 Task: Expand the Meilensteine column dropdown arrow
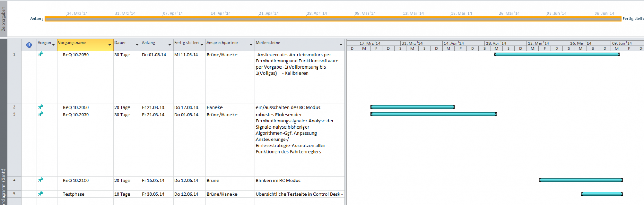point(341,45)
